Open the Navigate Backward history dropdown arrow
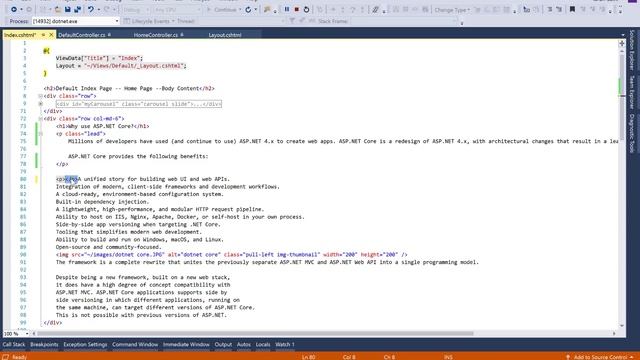 [x=21, y=9]
